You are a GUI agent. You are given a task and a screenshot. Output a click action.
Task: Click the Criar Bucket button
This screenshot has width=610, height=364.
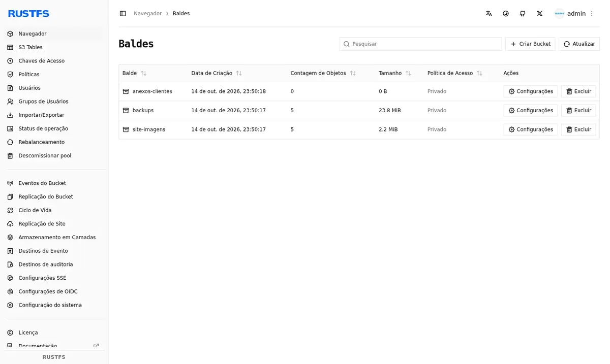click(530, 44)
